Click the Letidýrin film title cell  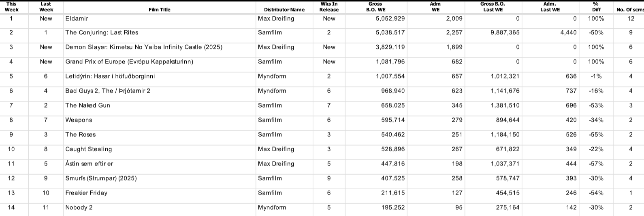[110, 76]
